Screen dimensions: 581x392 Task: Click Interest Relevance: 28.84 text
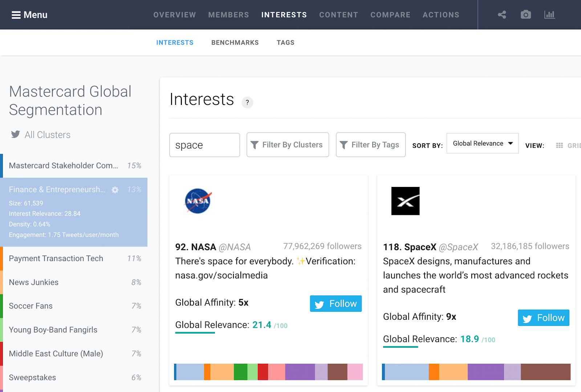(x=45, y=214)
